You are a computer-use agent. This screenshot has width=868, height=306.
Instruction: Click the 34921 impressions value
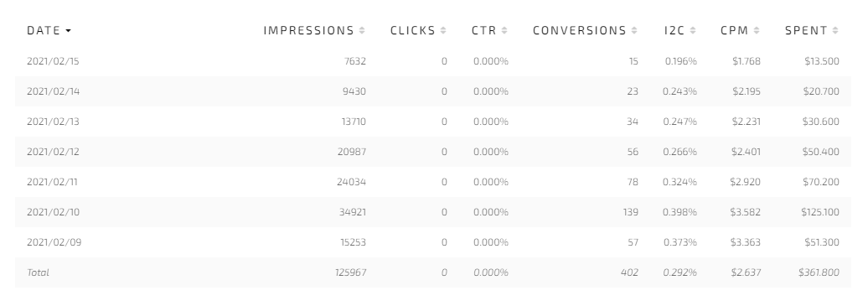[353, 212]
